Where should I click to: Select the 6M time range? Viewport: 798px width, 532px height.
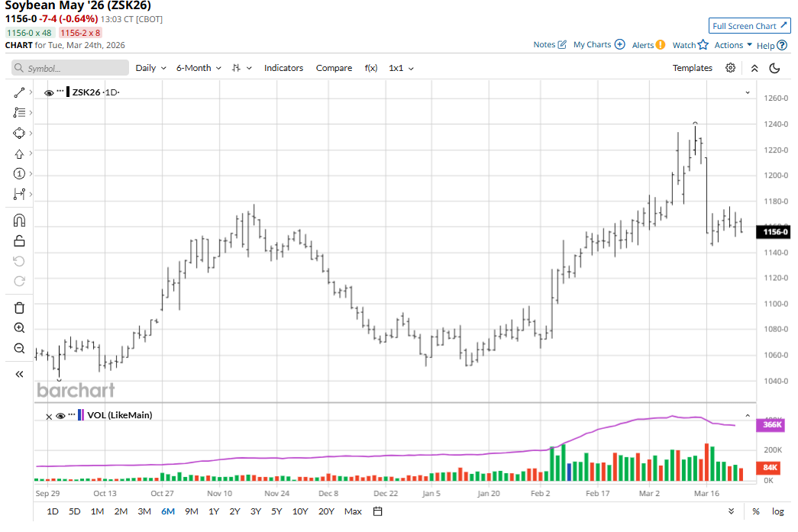point(168,511)
